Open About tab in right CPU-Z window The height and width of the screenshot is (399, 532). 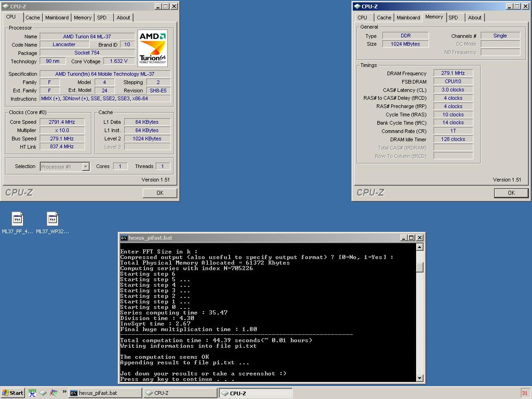(475, 18)
